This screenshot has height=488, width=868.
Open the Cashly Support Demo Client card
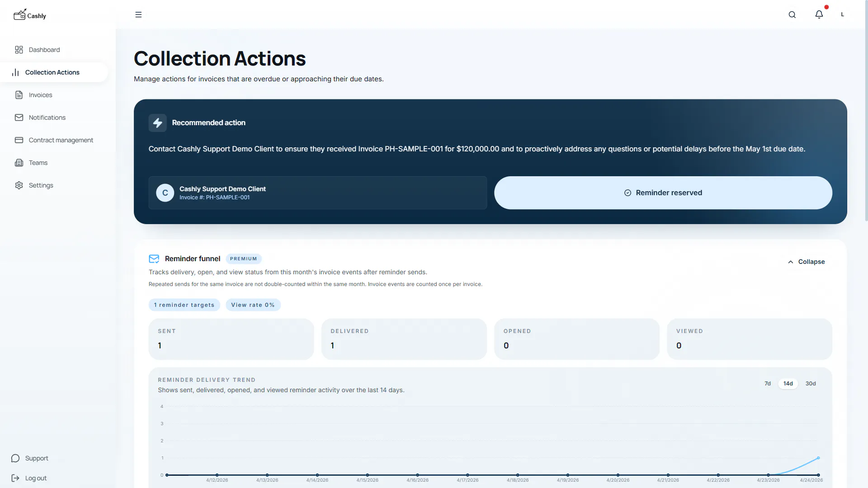318,193
